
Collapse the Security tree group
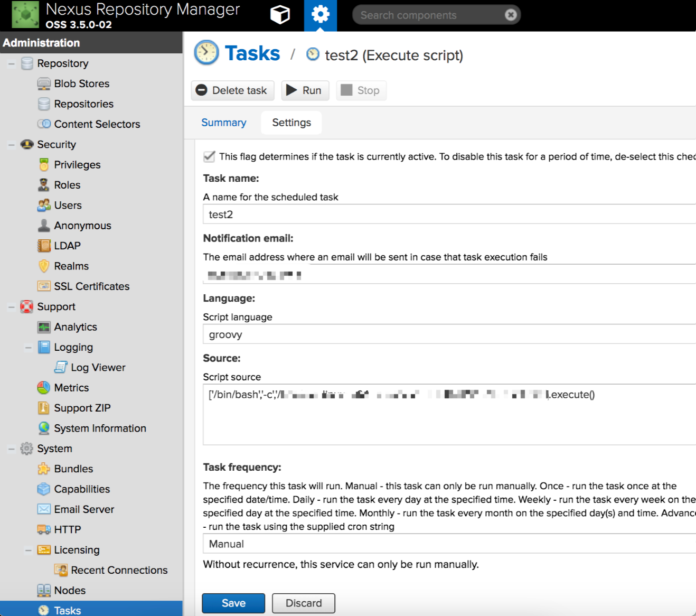pos(11,145)
